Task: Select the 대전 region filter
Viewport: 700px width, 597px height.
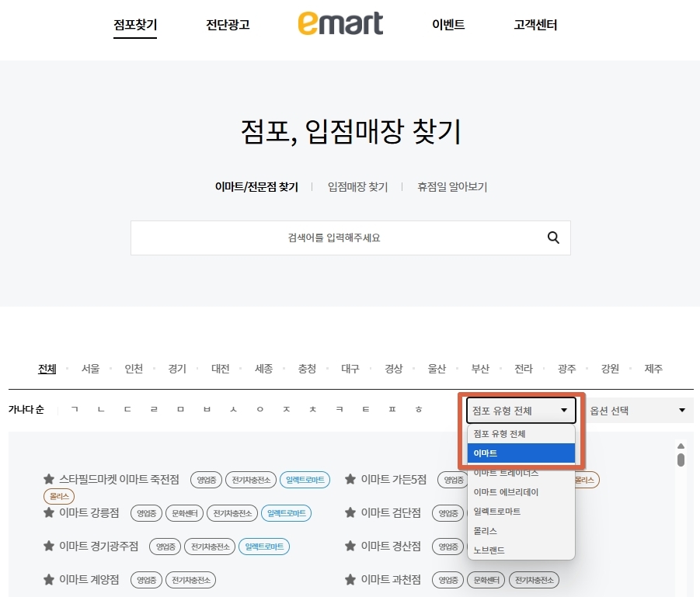Action: (220, 369)
